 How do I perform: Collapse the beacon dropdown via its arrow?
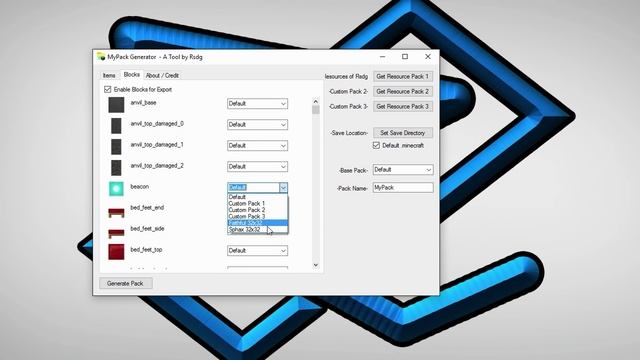tap(283, 187)
